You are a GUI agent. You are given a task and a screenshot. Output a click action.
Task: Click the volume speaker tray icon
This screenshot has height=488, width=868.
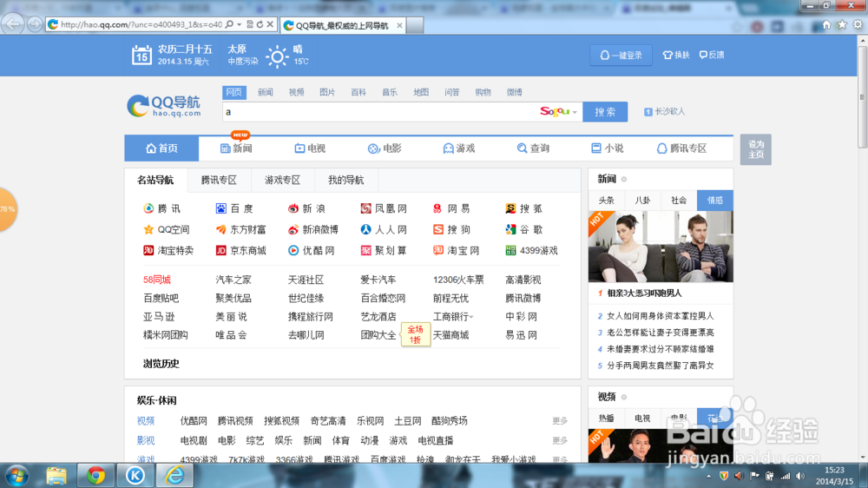tap(800, 476)
